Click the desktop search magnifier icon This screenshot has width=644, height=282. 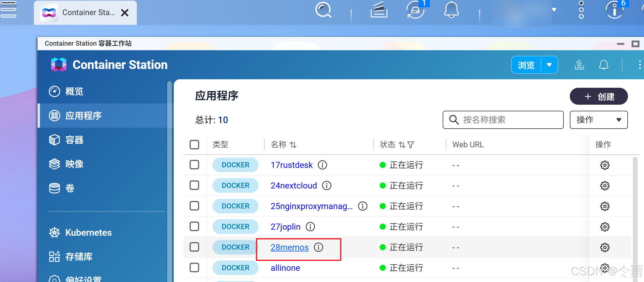click(323, 10)
